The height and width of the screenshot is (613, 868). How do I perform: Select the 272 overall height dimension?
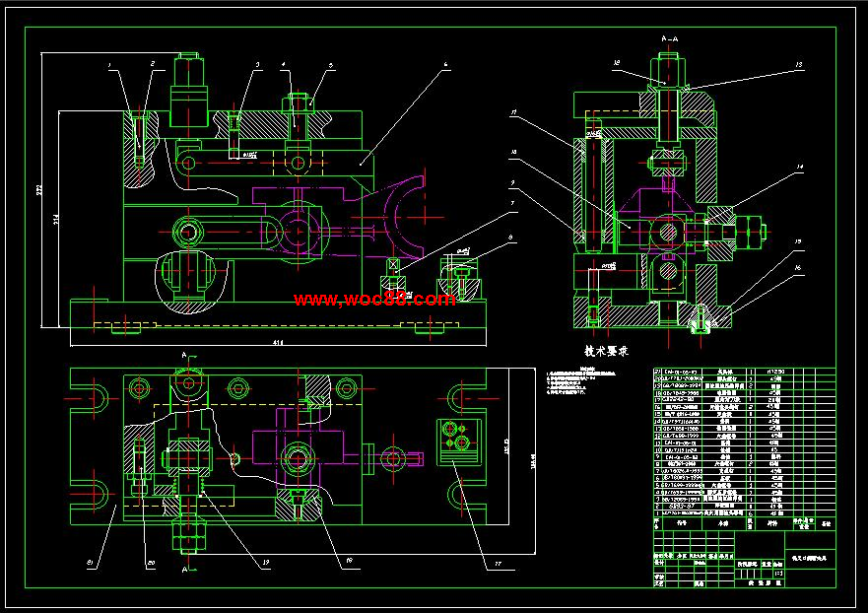[38, 191]
